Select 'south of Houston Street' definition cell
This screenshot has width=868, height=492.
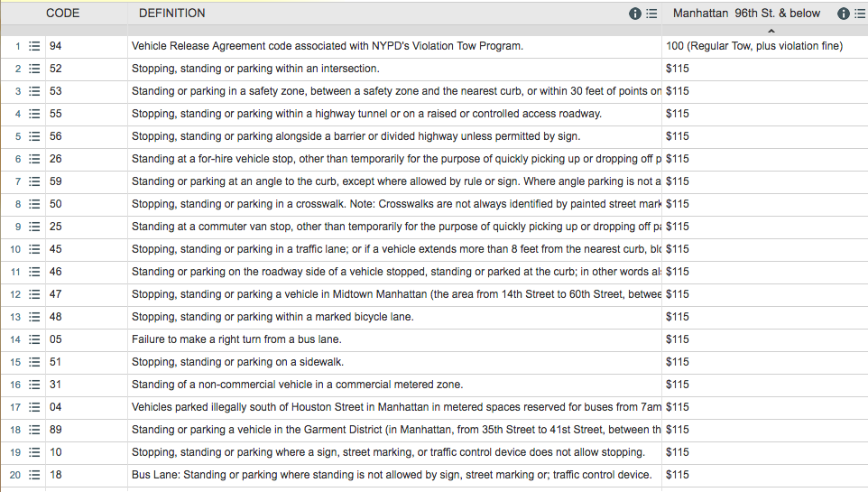tap(394, 407)
